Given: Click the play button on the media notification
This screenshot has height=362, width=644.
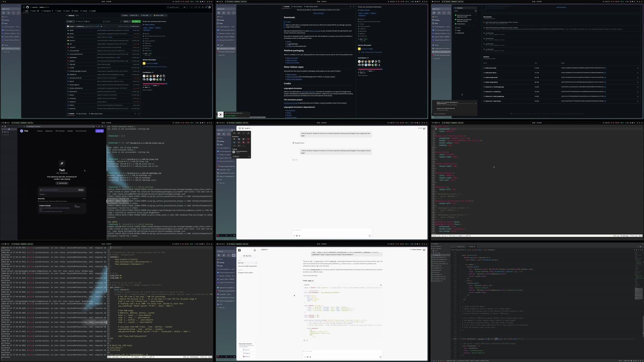Looking at the screenshot, I should click(221, 115).
